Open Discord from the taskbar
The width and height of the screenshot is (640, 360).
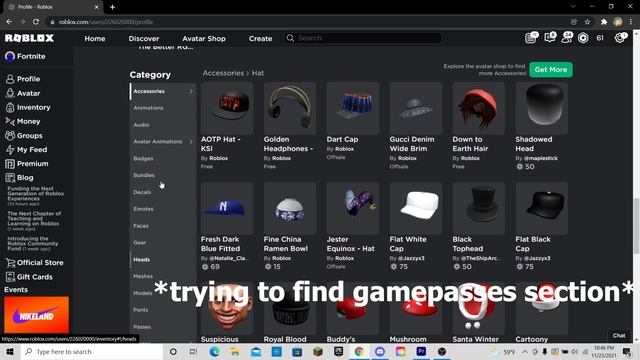click(x=380, y=351)
